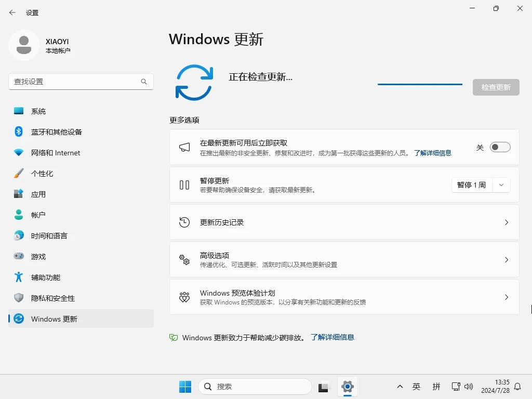Click the Windows 更新 sync icon in sidebar

click(19, 318)
